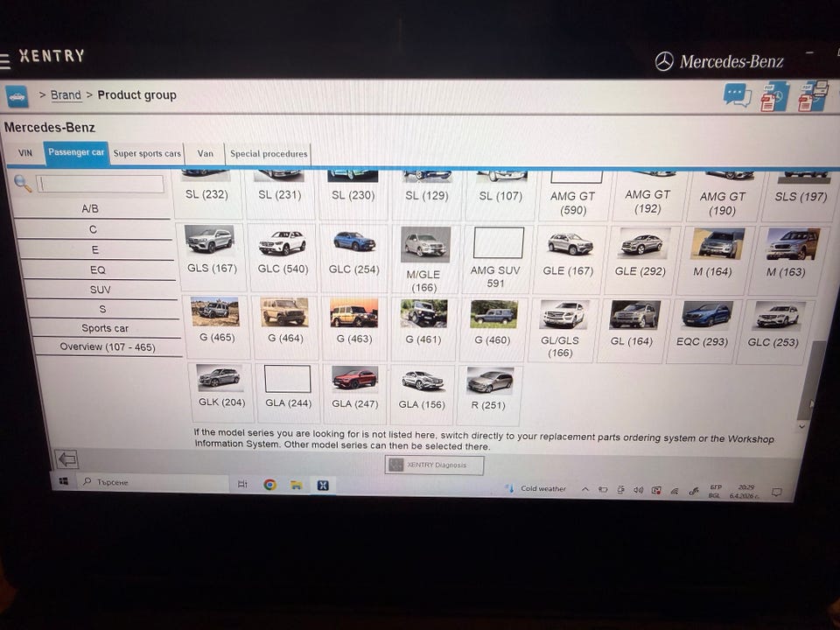840x630 pixels.
Task: Select SL (232) model series
Action: click(207, 194)
